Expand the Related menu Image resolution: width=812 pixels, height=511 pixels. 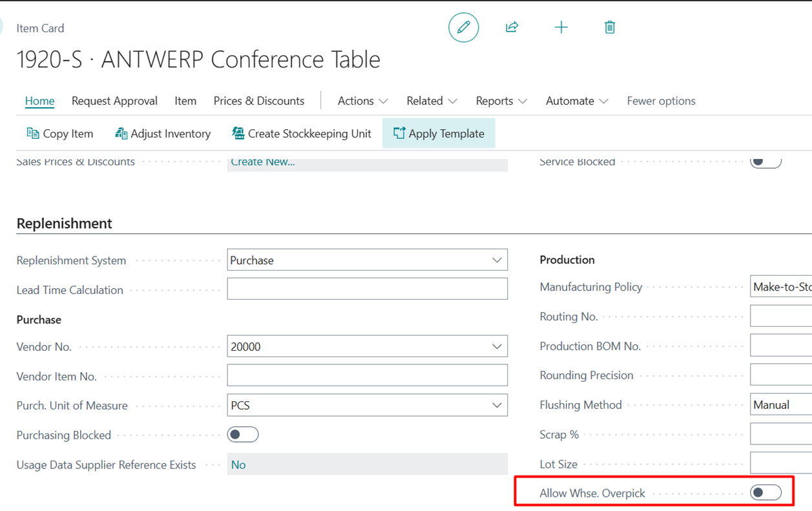[x=432, y=101]
